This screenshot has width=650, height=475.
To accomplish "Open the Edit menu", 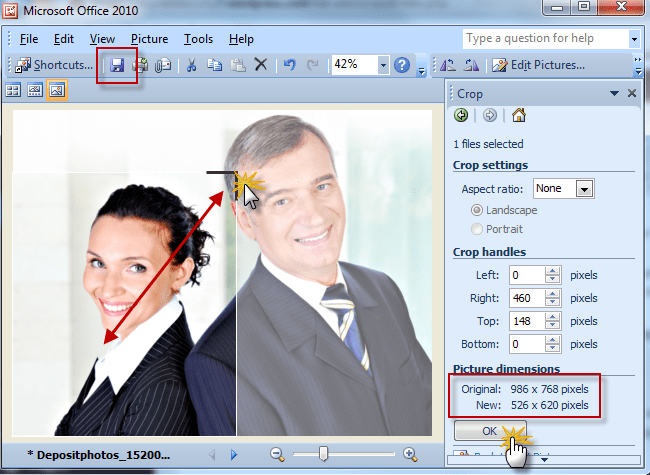I will (63, 39).
